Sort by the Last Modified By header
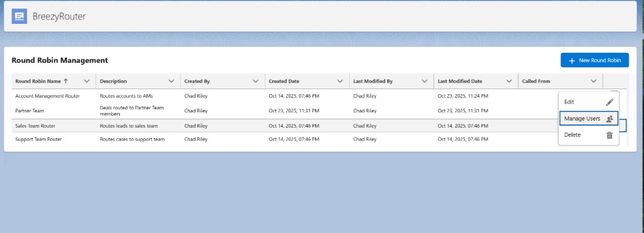Image resolution: width=644 pixels, height=233 pixels. point(373,81)
